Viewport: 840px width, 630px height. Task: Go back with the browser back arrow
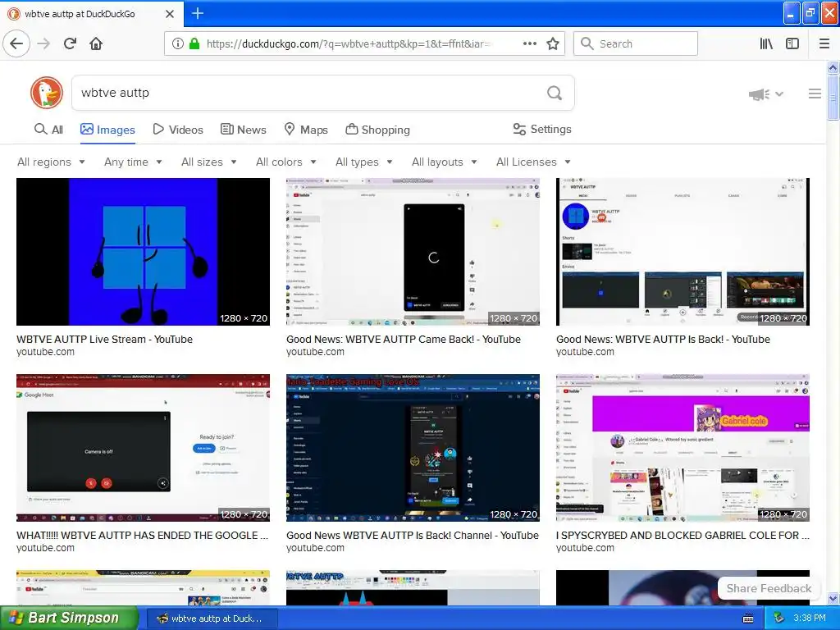point(16,43)
